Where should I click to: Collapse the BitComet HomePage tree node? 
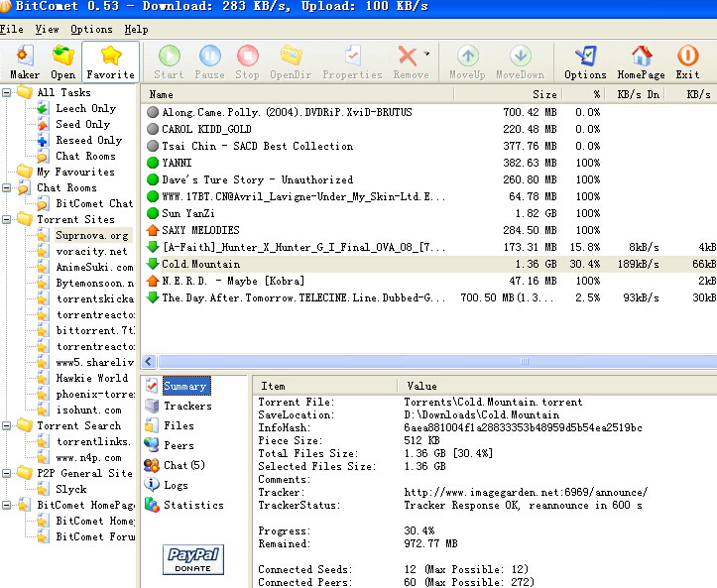click(x=6, y=506)
